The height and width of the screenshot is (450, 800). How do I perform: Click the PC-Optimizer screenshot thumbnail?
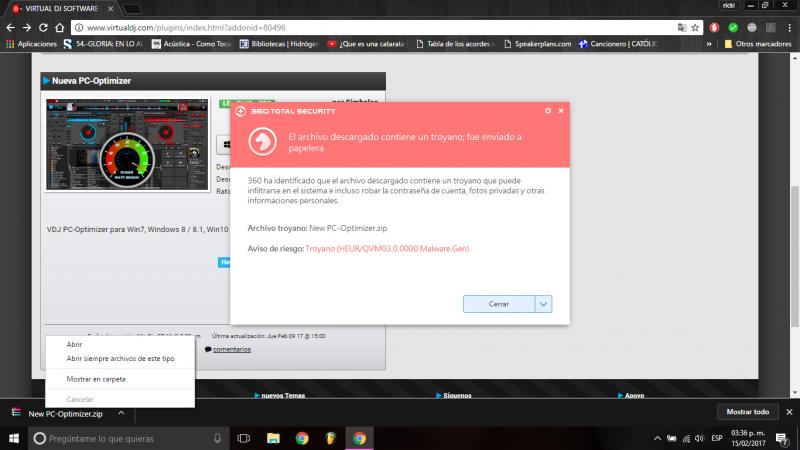[x=127, y=144]
